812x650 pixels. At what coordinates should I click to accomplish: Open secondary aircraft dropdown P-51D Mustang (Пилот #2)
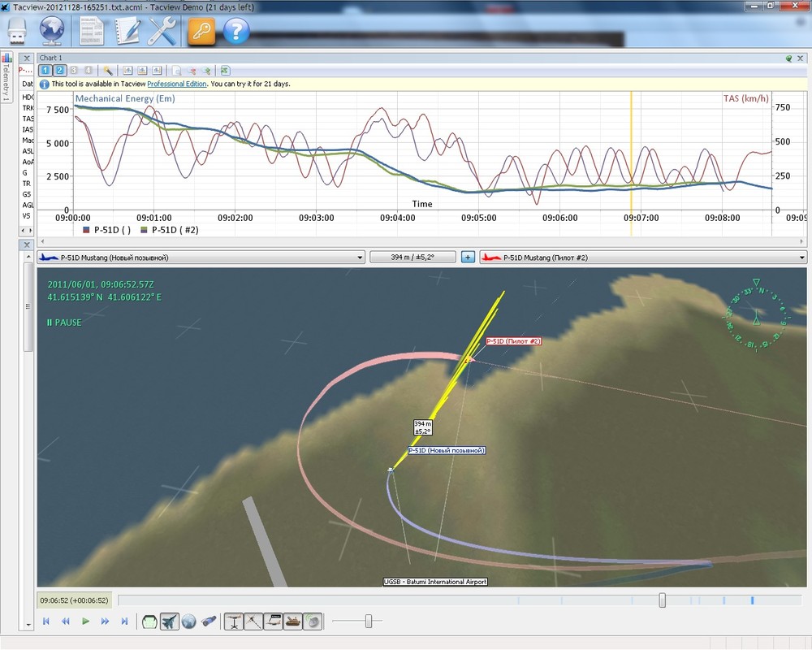click(x=643, y=257)
